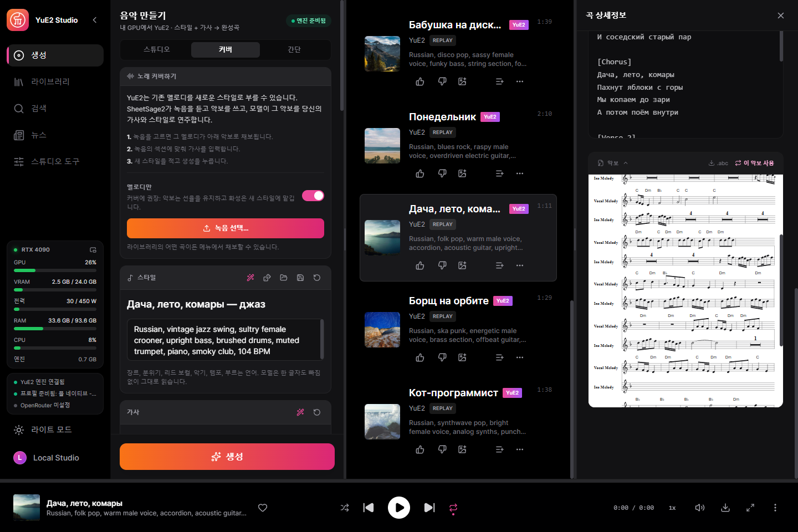This screenshot has height=532, width=798.
Task: Skip to next track
Action: [x=429, y=508]
